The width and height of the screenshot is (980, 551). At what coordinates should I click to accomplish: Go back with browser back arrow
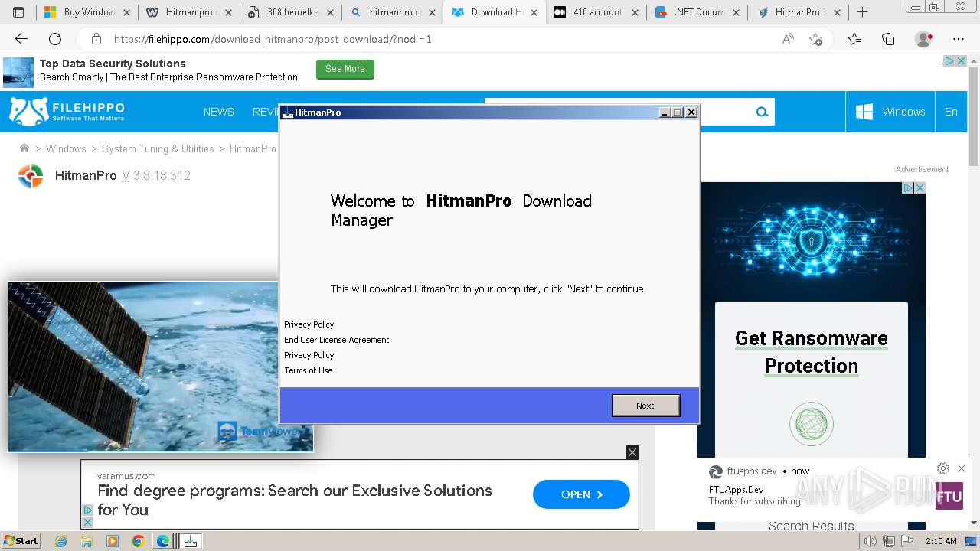click(x=21, y=39)
